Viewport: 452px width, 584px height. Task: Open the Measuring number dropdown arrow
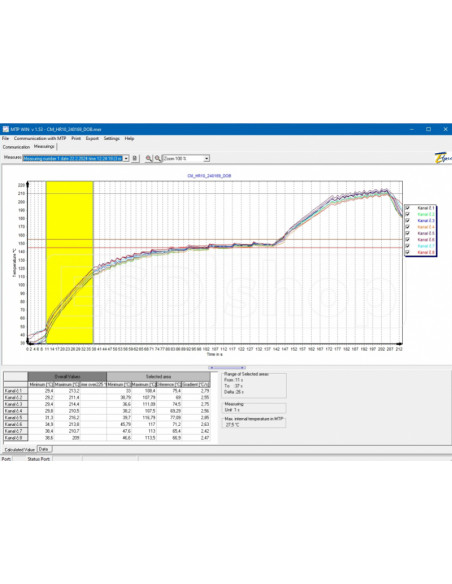pyautogui.click(x=126, y=158)
